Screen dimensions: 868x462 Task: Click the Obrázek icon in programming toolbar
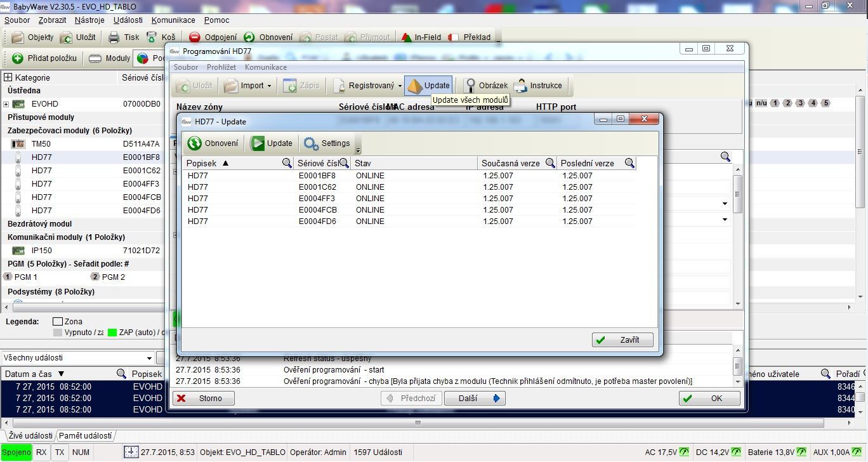[x=470, y=86]
